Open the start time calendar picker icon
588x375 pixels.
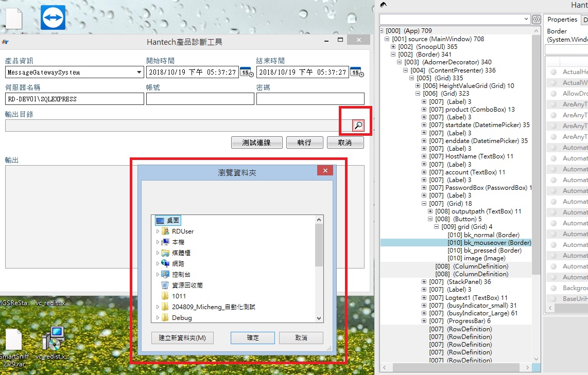(247, 72)
